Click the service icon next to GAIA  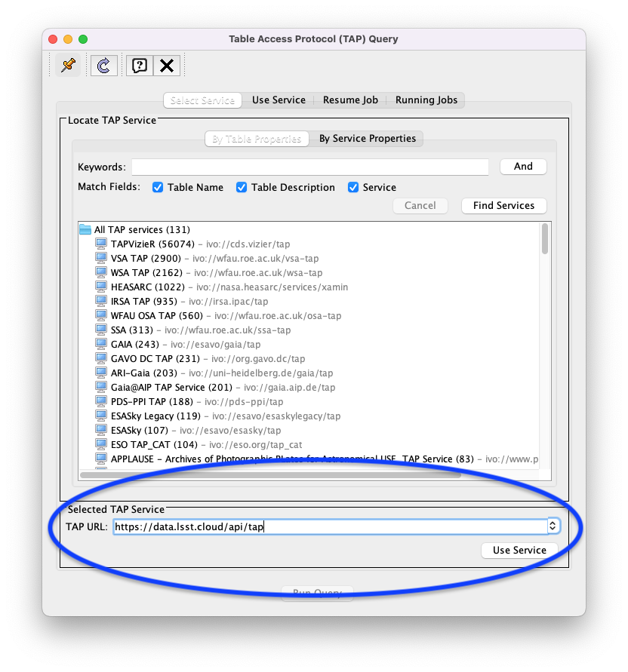click(x=101, y=344)
